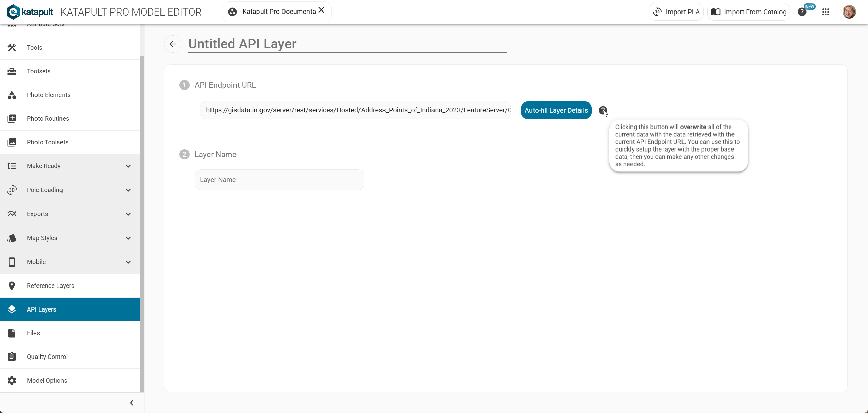The image size is (868, 413).
Task: Click the Import From Catalog button
Action: (x=749, y=12)
